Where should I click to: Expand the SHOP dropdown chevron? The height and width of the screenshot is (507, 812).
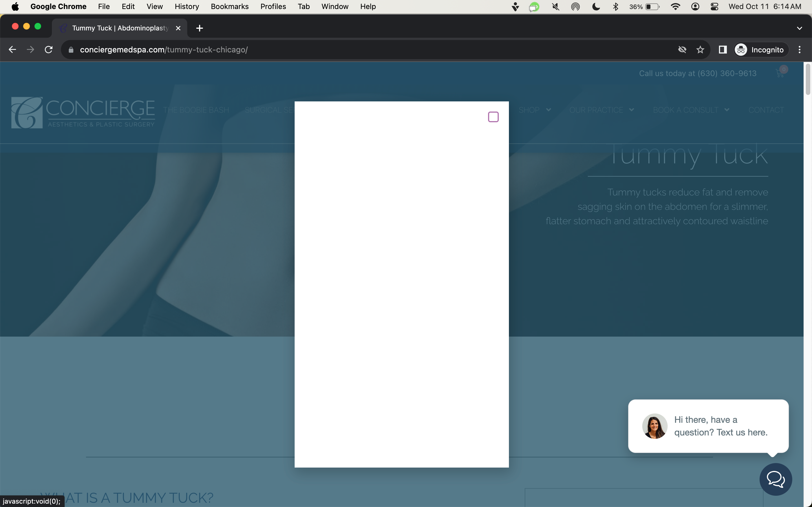549,110
